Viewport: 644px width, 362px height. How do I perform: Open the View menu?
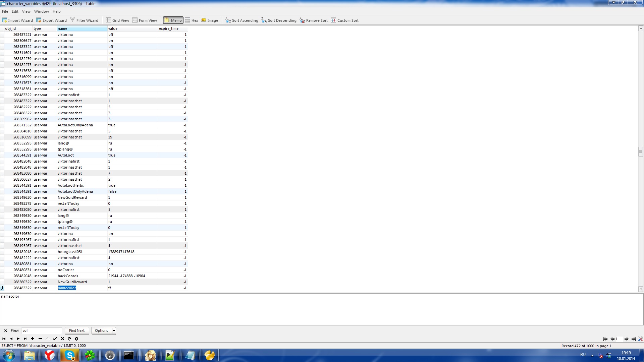[x=26, y=11]
